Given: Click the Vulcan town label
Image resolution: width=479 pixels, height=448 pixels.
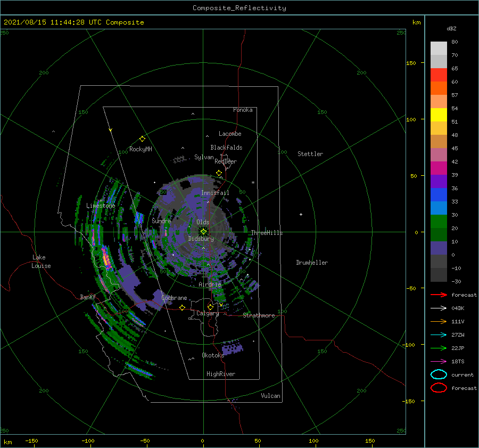Looking at the screenshot, I should click(x=271, y=395).
